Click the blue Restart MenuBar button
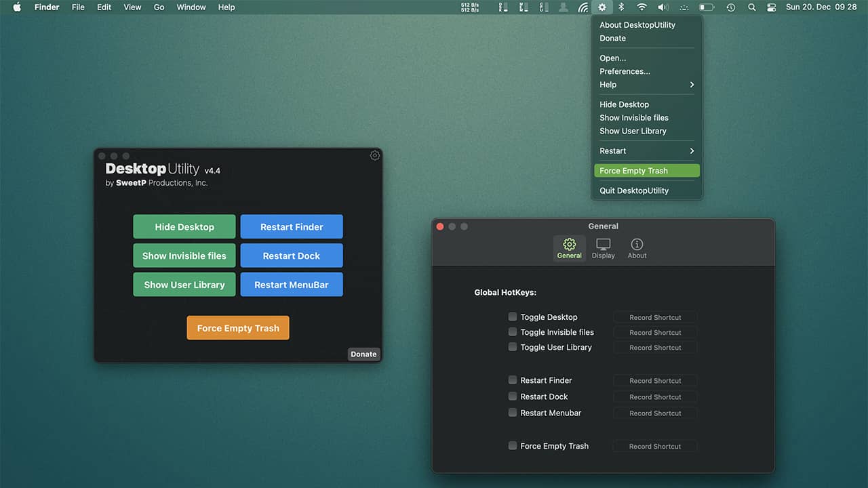The image size is (868, 488). pos(292,285)
